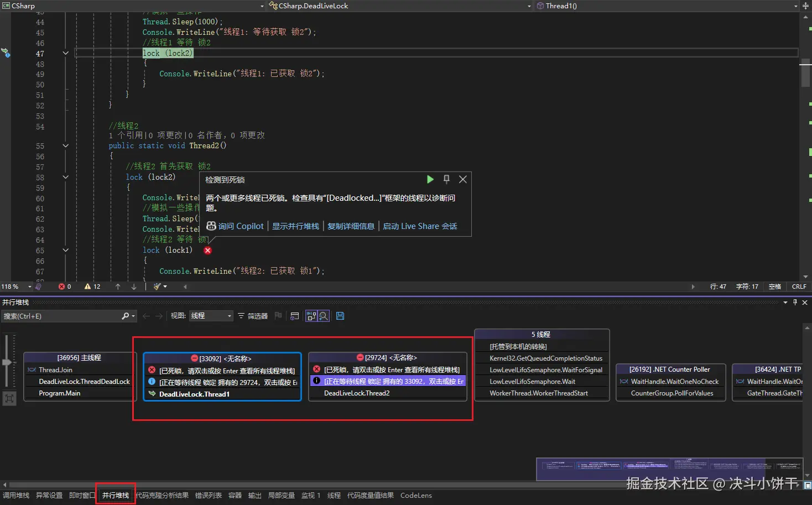Click the warning triangle showing 12 warnings
Screen dimensions: 812x505
[87, 287]
